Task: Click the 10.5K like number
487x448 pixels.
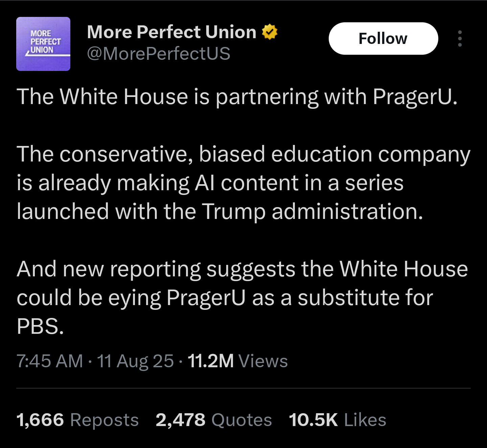Action: pos(313,420)
